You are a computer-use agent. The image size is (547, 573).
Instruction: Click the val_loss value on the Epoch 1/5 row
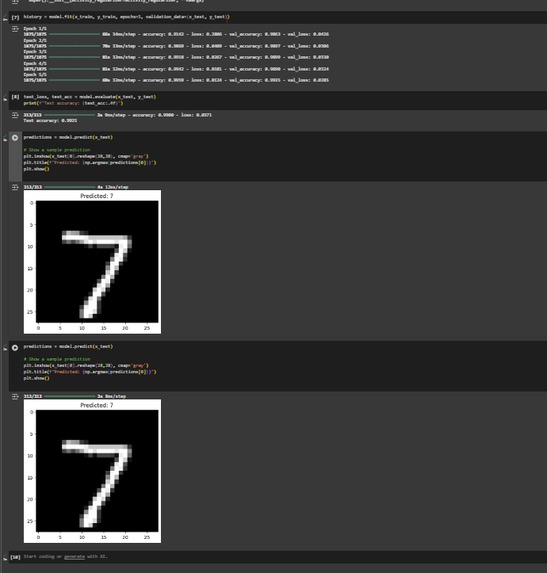click(x=321, y=34)
